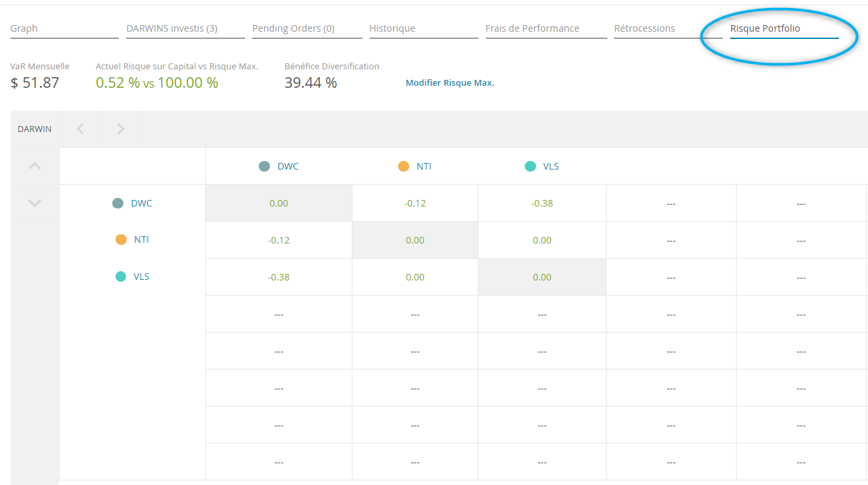Click the Modifier Risque Max. link
This screenshot has width=868, height=485.
coord(450,83)
